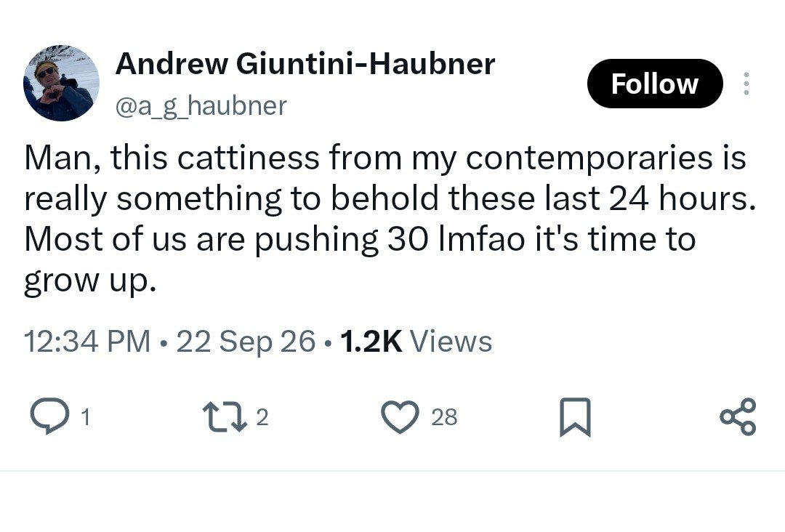Image resolution: width=785 pixels, height=532 pixels.
Task: Click the @a_g_haubner handle
Action: [201, 105]
